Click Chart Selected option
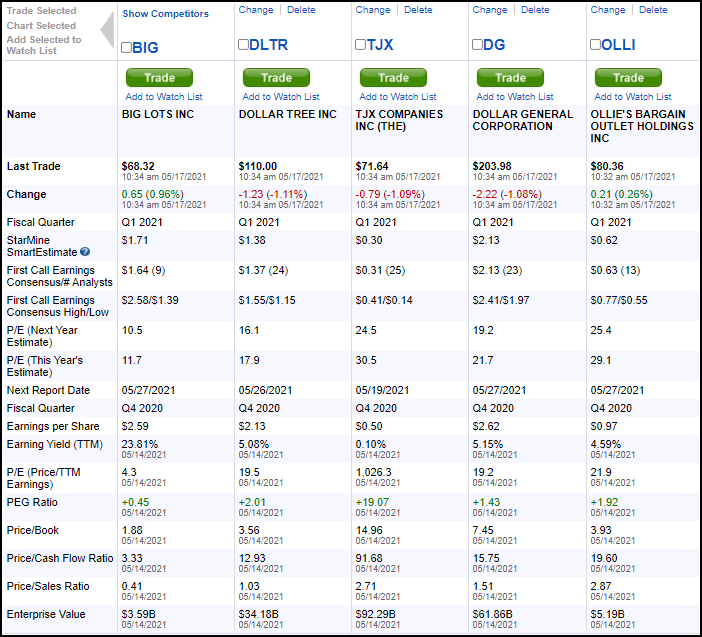Viewport: 702px width, 637px height. 41,26
